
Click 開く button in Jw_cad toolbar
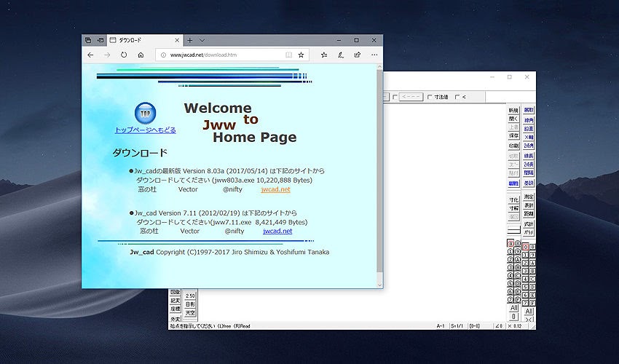click(x=513, y=119)
